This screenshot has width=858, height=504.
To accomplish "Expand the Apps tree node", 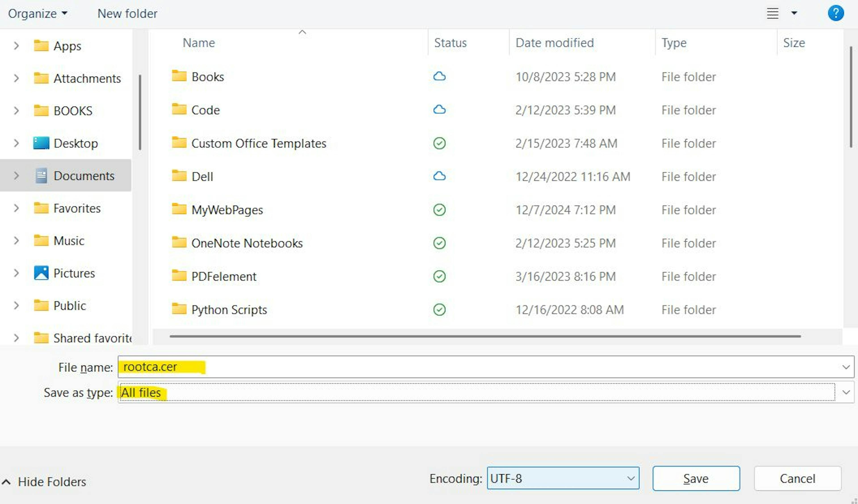I will click(16, 46).
